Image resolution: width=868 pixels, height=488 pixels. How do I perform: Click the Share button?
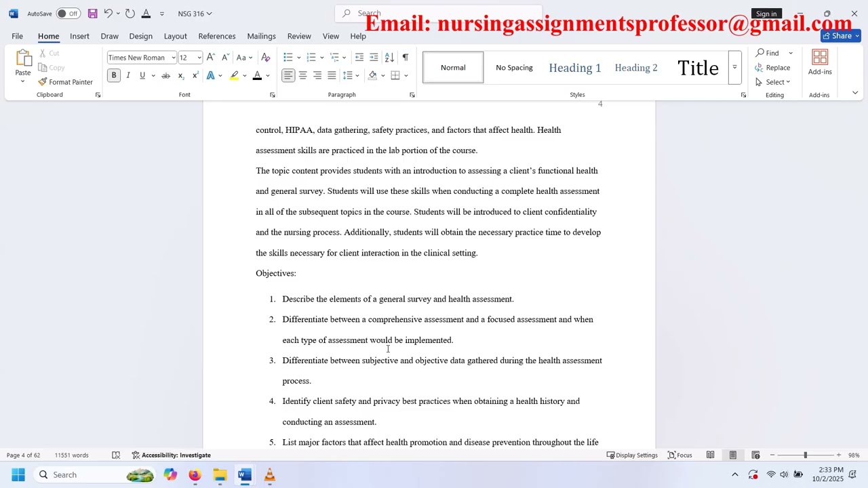click(841, 36)
